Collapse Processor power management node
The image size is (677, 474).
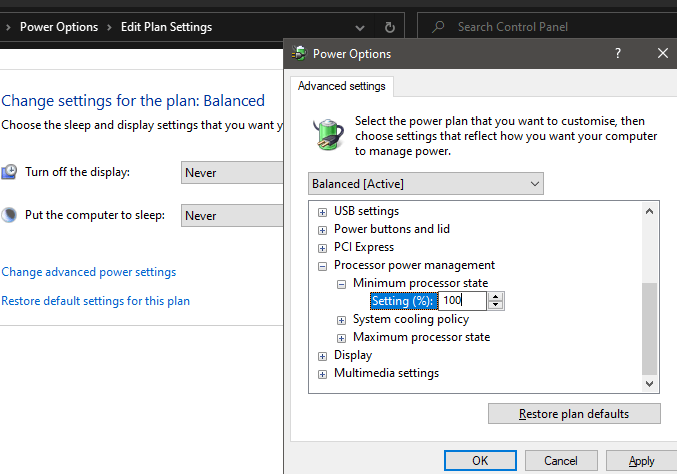click(322, 266)
